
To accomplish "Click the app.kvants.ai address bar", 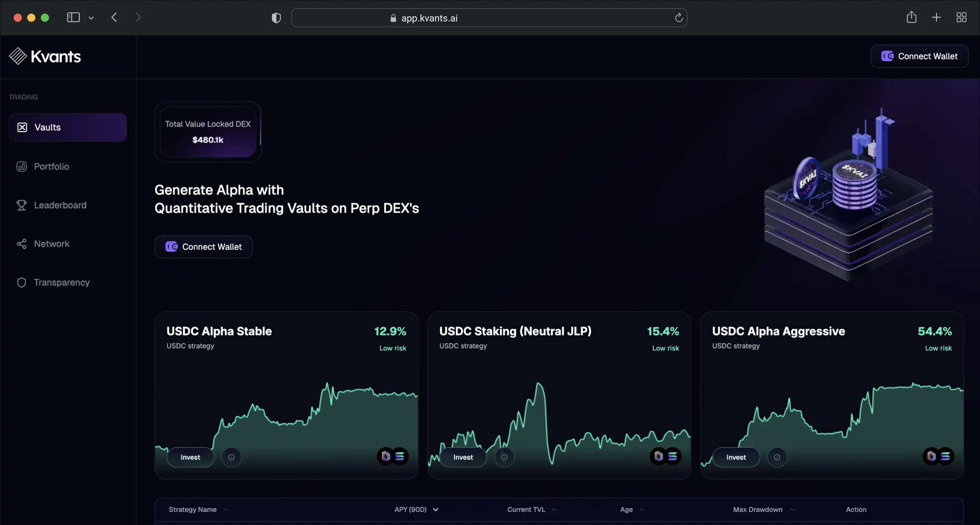I will coord(489,18).
